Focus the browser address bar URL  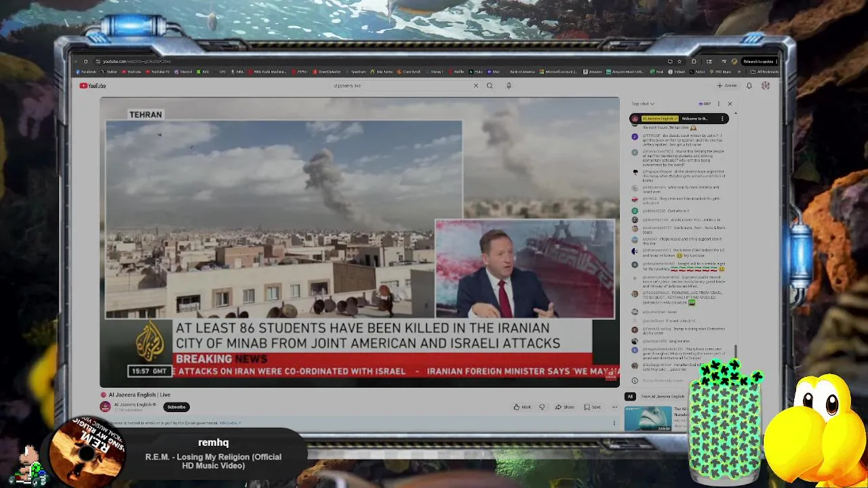(x=137, y=62)
